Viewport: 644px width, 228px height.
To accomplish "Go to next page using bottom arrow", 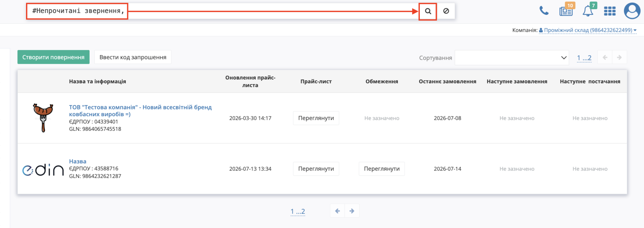I will [x=352, y=211].
